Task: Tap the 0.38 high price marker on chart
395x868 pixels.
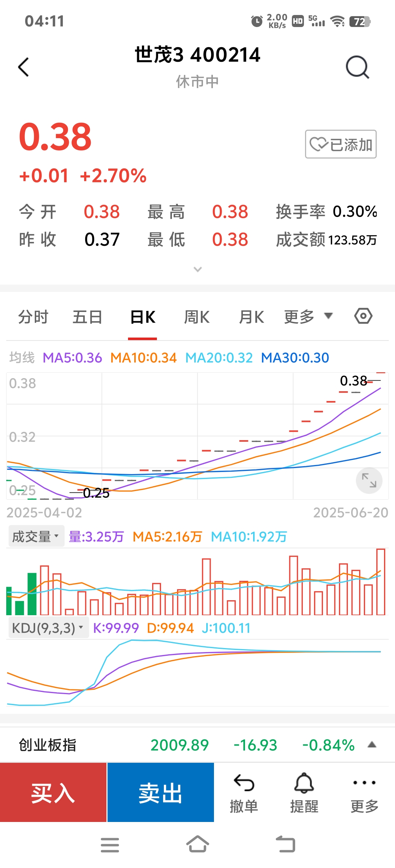Action: 353,381
